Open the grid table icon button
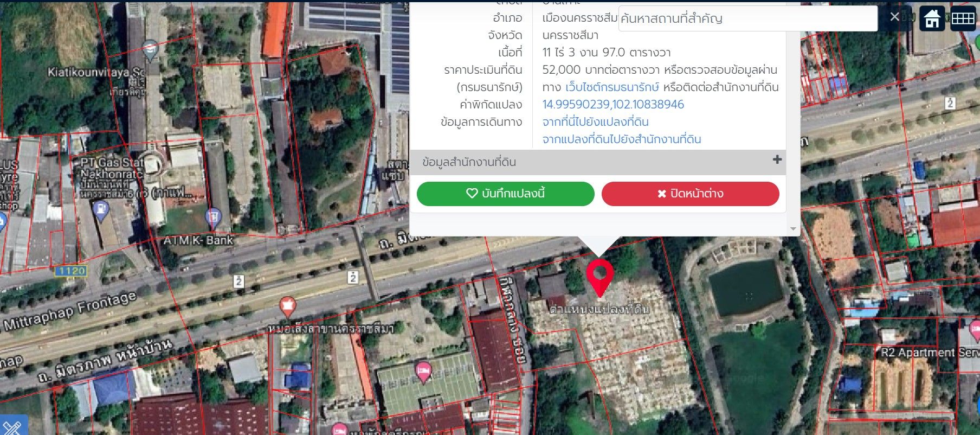Screen dimensions: 980x435 pos(963,18)
